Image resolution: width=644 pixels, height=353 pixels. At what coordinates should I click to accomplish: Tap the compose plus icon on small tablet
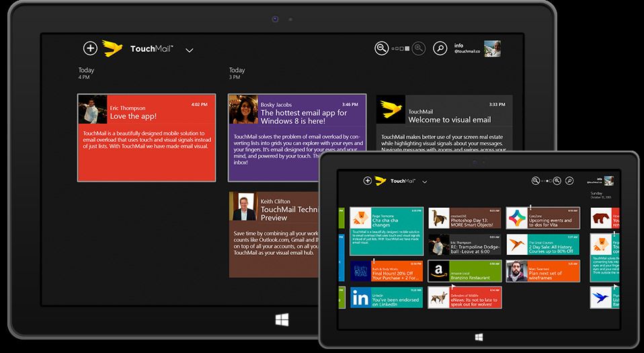coord(367,181)
